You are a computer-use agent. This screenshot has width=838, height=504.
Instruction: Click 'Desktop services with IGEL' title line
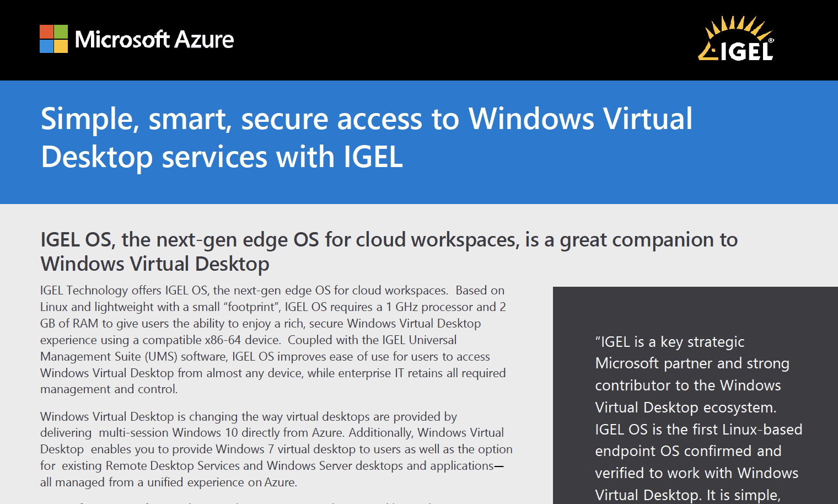click(222, 157)
